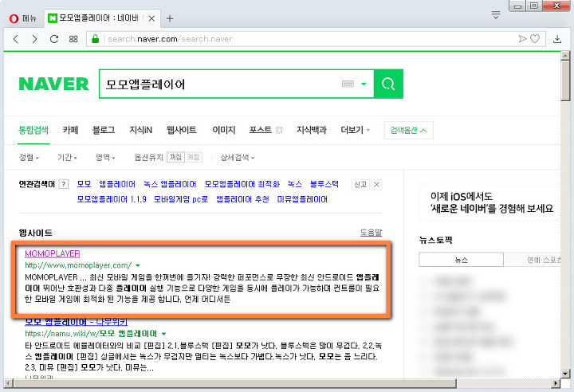Click the iOS 새로운 네이버 banner

489,202
